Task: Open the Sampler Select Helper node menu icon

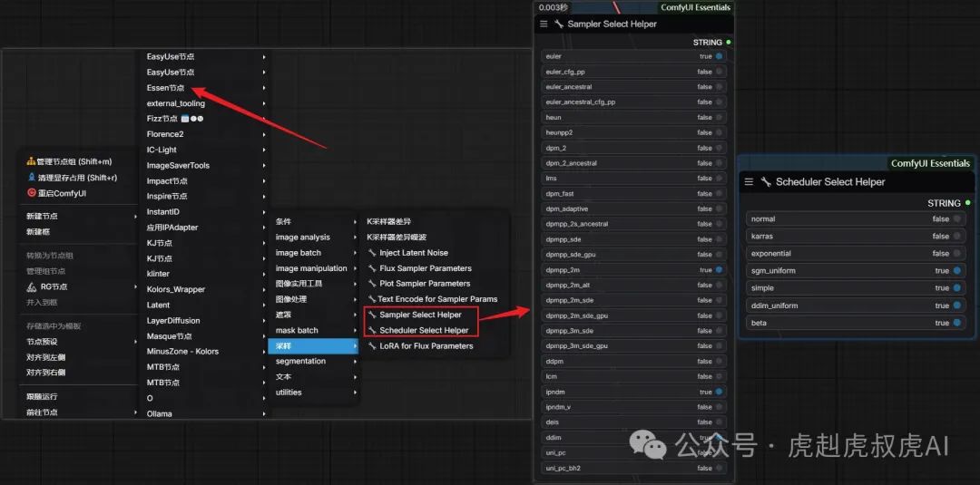Action: tap(544, 24)
